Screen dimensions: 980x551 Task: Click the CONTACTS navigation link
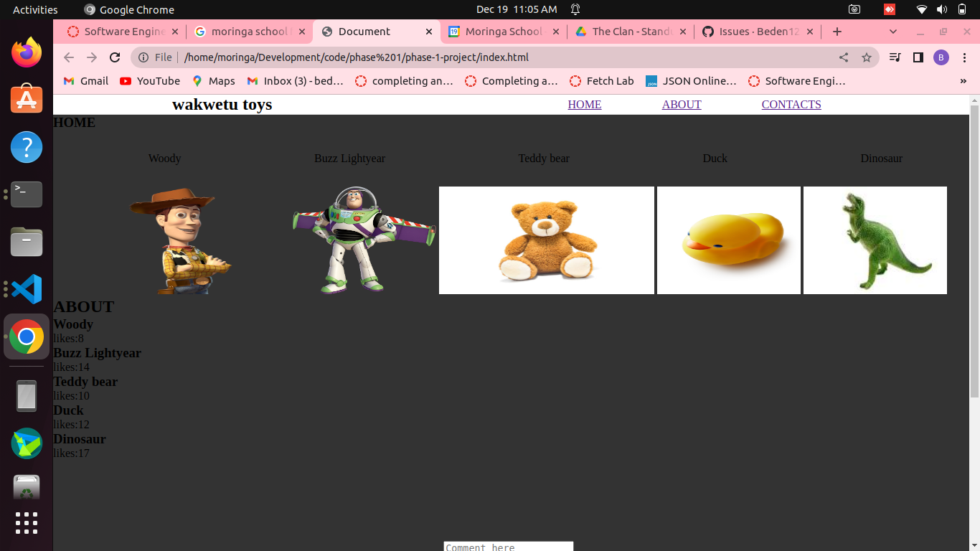pos(791,105)
